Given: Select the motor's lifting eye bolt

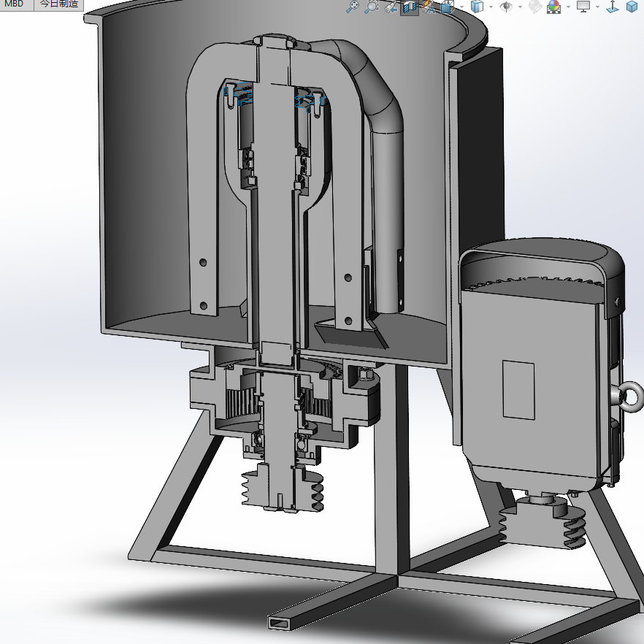Looking at the screenshot, I should click(629, 396).
